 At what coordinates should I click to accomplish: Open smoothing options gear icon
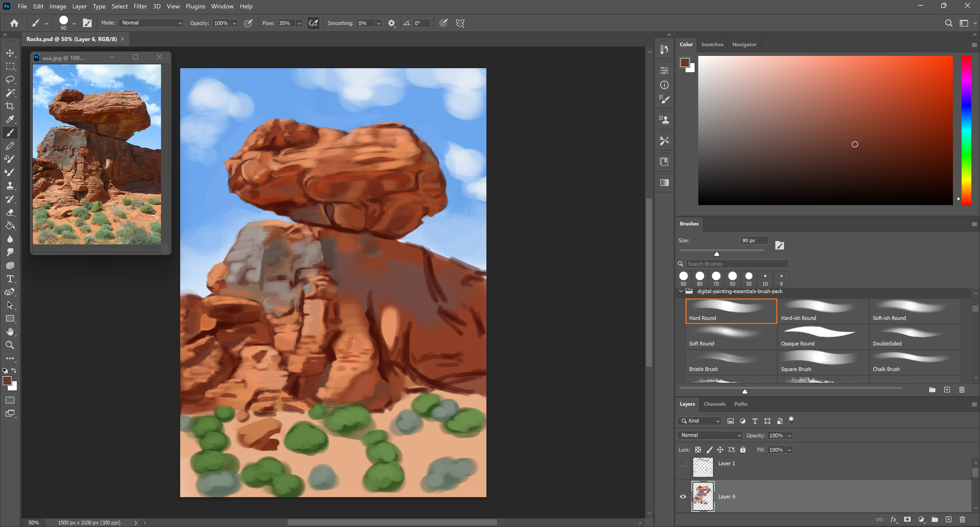tap(391, 23)
